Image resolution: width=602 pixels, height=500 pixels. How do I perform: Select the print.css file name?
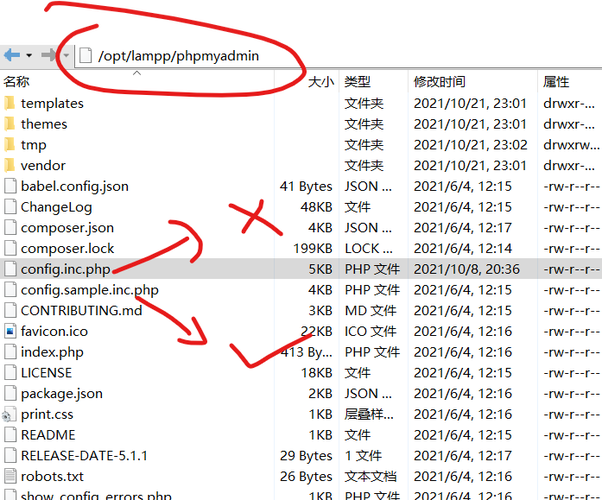click(x=47, y=415)
